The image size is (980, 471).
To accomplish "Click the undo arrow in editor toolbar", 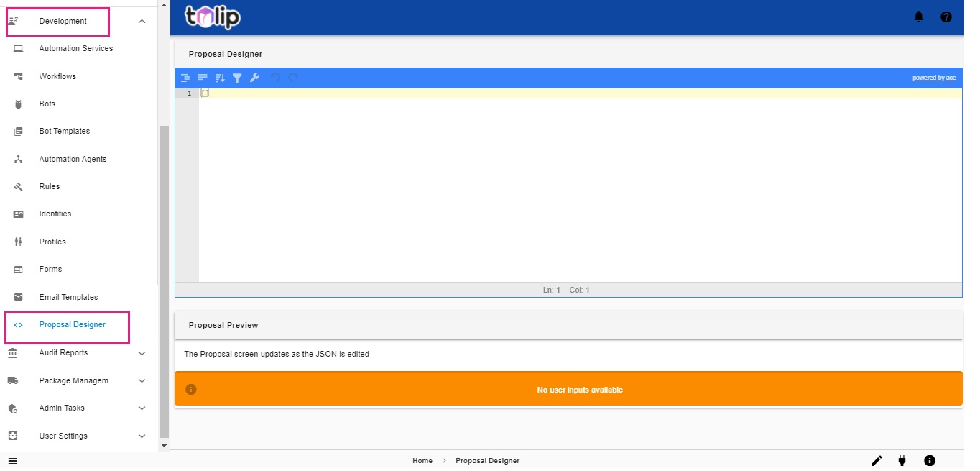I will pos(275,78).
